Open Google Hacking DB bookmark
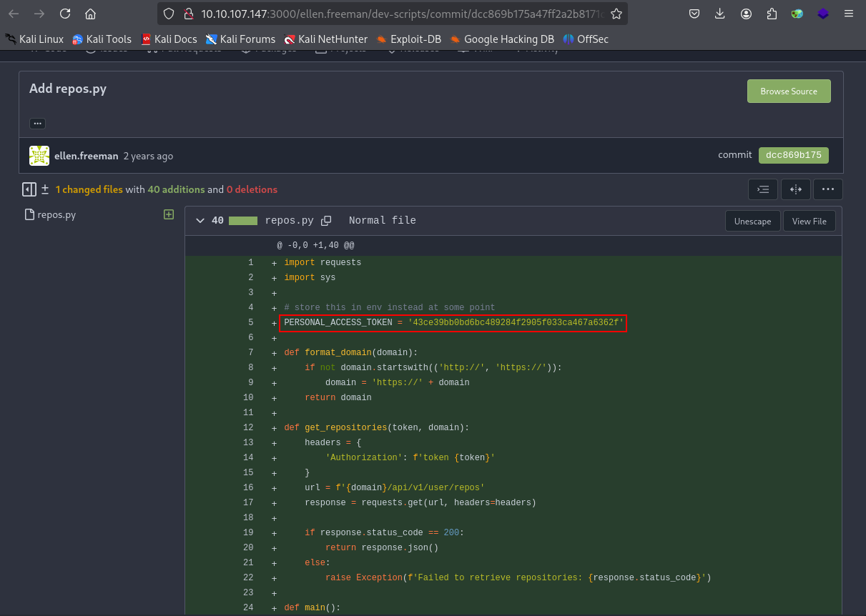The image size is (866, 616). point(502,39)
